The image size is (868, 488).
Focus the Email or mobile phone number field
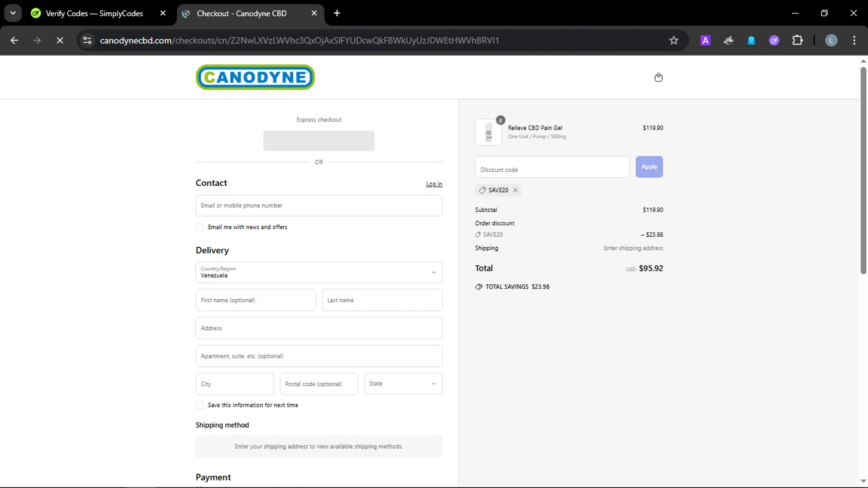tap(319, 206)
